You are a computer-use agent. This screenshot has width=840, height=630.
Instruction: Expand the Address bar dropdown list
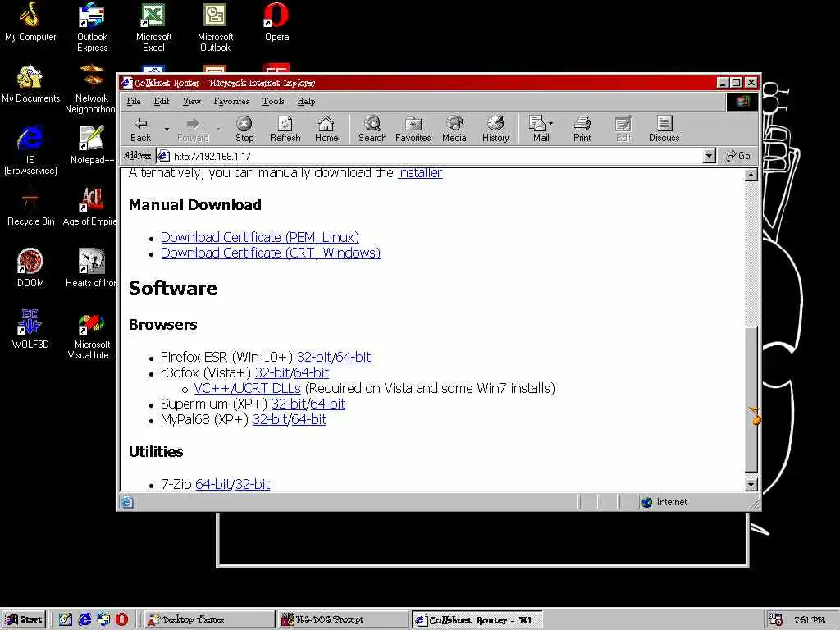pos(710,156)
